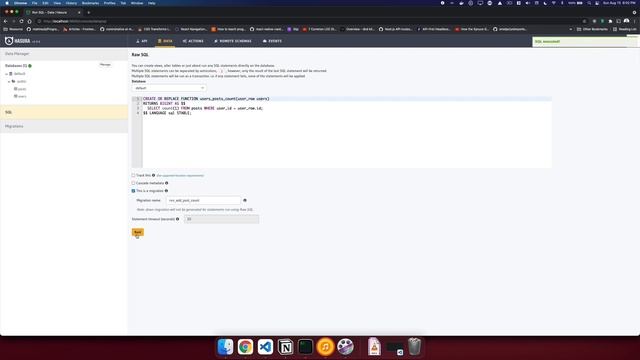Open the Database dropdown showing default
This screenshot has height=360, width=640.
(x=169, y=88)
